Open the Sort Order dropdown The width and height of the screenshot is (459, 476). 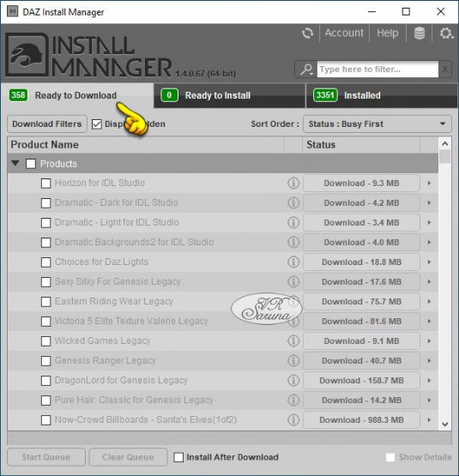377,124
